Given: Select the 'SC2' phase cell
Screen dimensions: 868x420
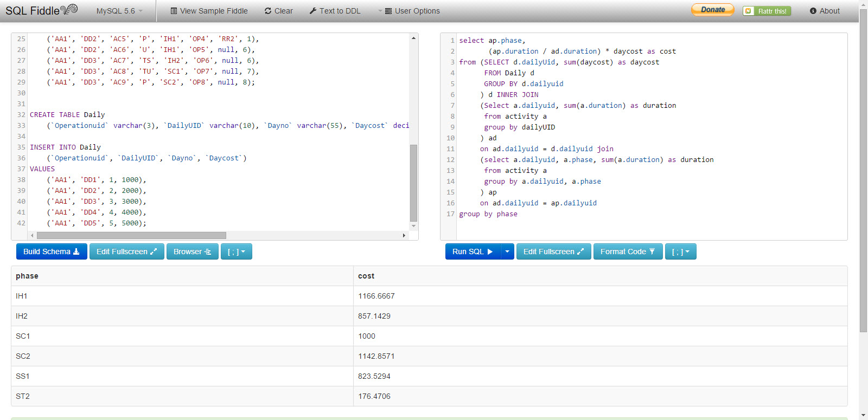Looking at the screenshot, I should (x=182, y=356).
